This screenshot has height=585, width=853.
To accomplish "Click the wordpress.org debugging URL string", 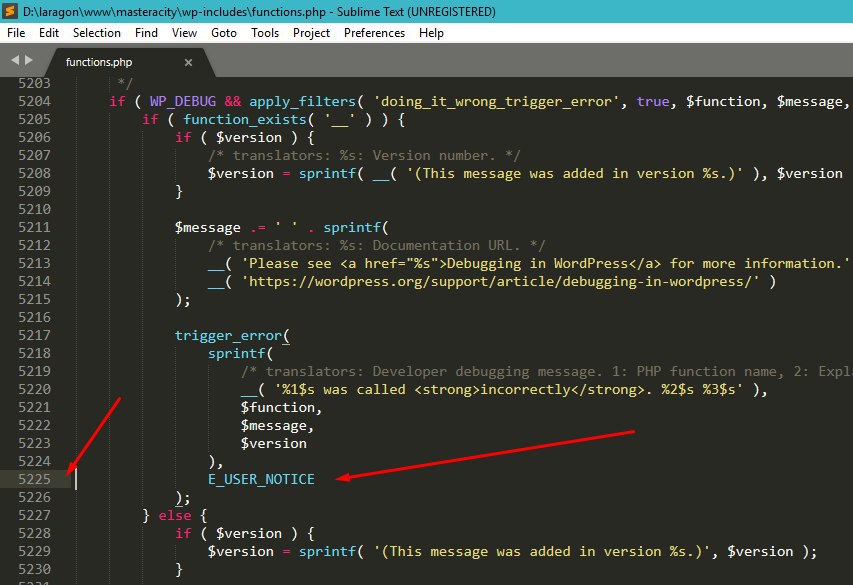I will click(x=500, y=281).
